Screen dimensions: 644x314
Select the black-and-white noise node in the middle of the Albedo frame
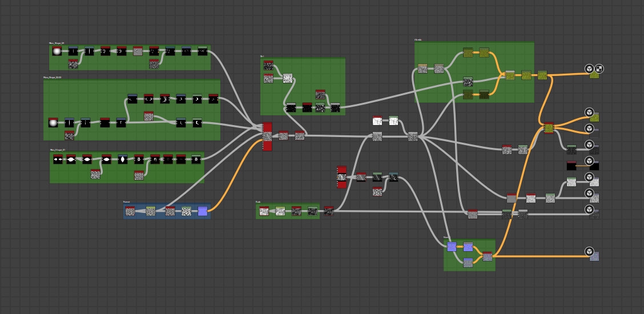(468, 82)
